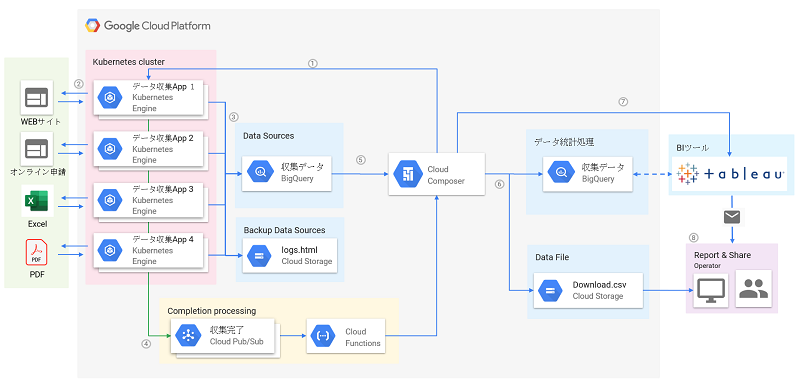Click the envelope mail icon below Tableau
800x389 pixels.
pos(732,217)
